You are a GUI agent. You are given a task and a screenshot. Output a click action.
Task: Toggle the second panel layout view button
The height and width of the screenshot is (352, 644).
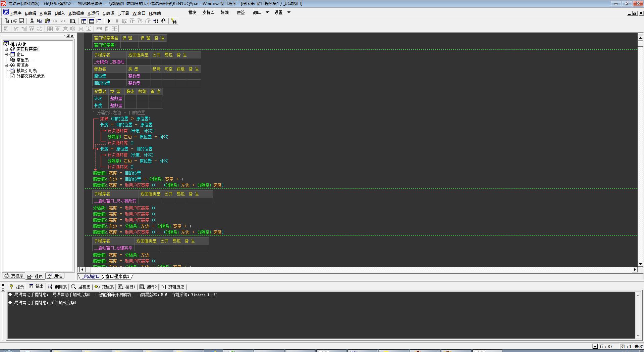coord(91,21)
